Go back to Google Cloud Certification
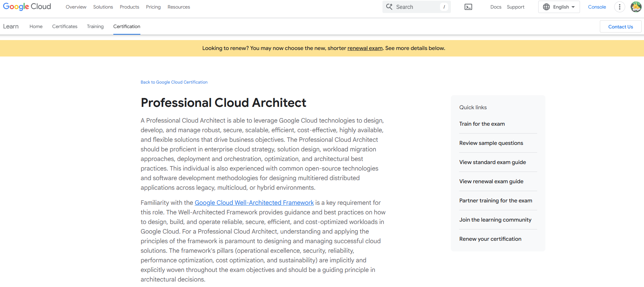The image size is (644, 287). point(174,82)
